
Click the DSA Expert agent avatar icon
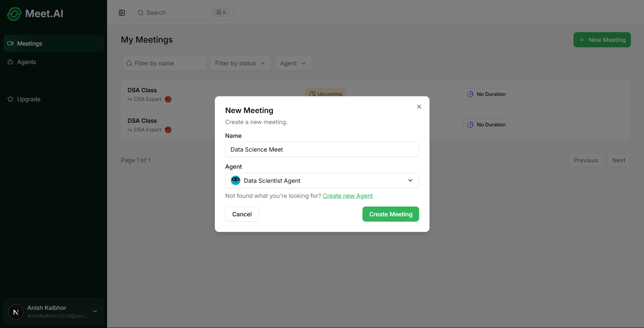click(x=168, y=99)
